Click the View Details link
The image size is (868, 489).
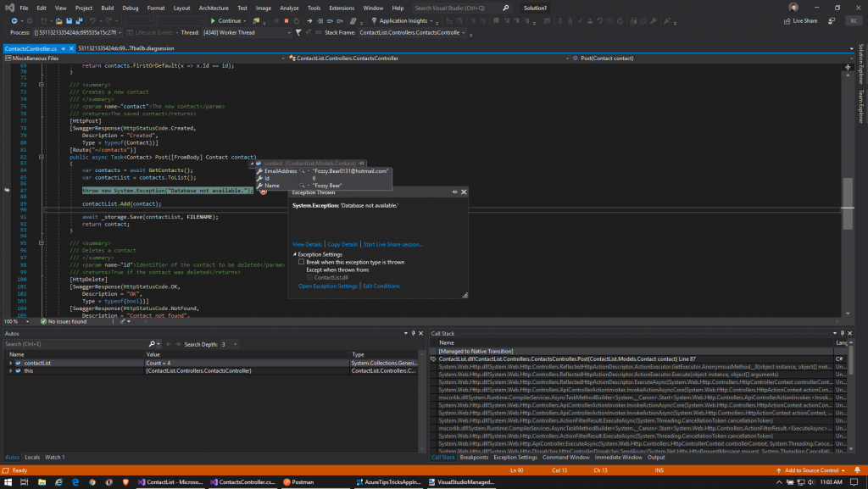(307, 244)
